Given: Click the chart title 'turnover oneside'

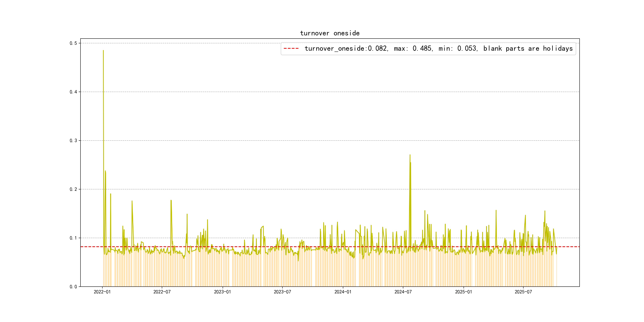Looking at the screenshot, I should (330, 33).
